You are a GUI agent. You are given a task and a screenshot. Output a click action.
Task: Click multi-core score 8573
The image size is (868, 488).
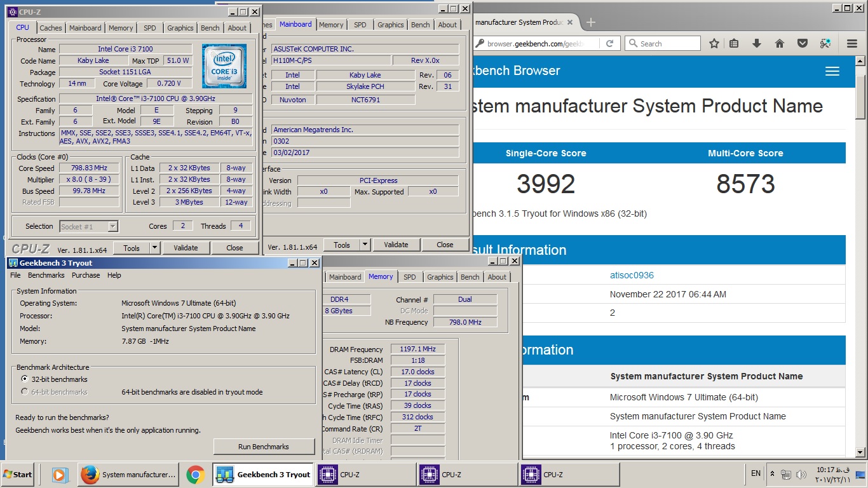click(745, 184)
